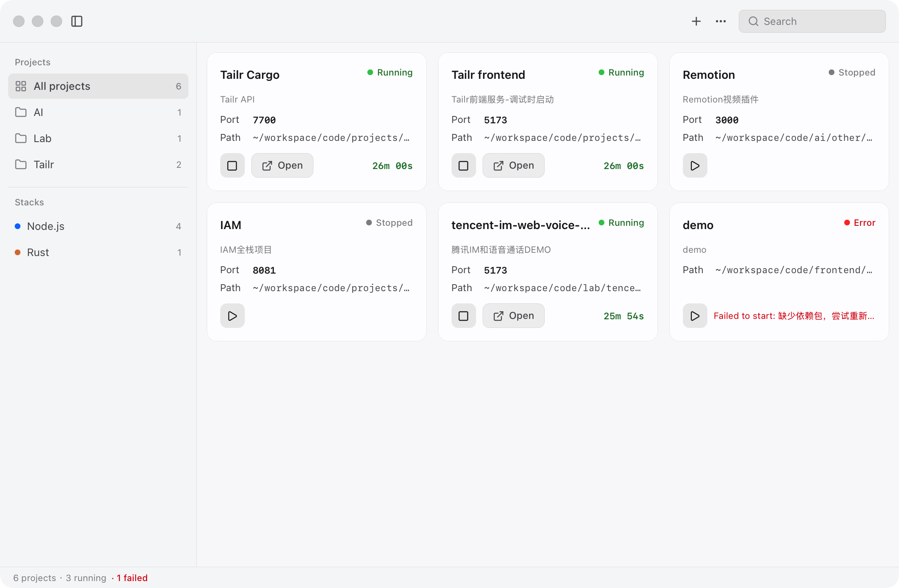The width and height of the screenshot is (899, 588).
Task: Click the red Error status on demo
Action: coord(860,223)
